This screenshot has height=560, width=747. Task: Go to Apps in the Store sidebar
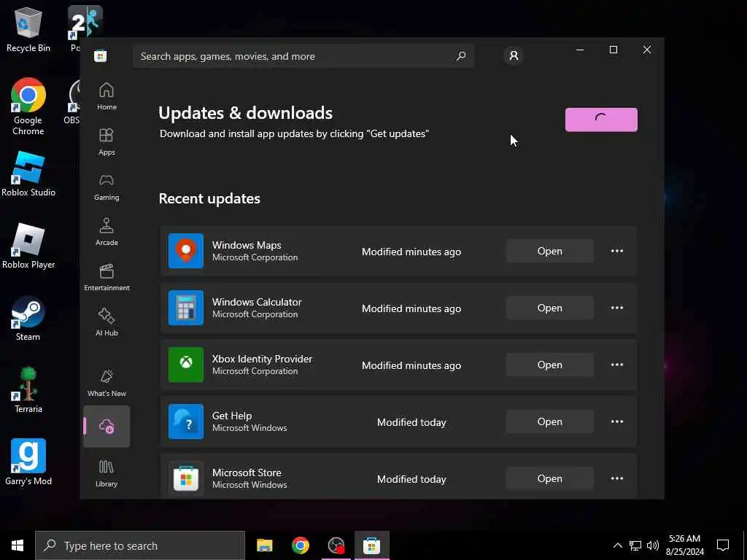107,141
